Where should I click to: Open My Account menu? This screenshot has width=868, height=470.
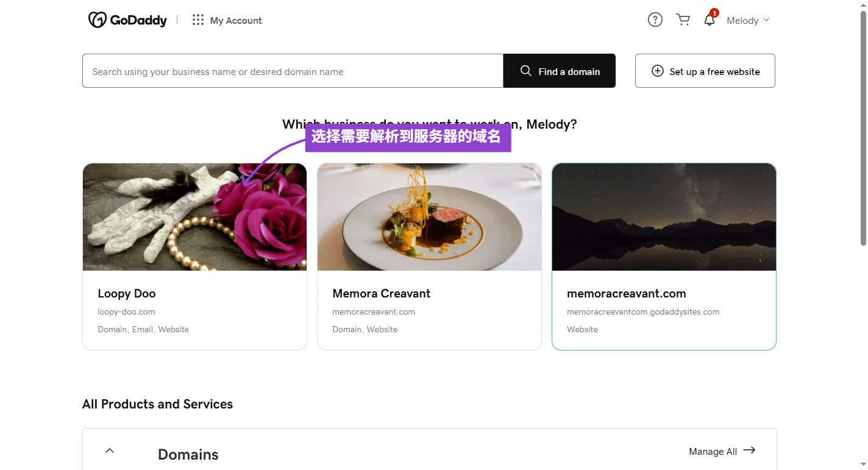(x=236, y=21)
